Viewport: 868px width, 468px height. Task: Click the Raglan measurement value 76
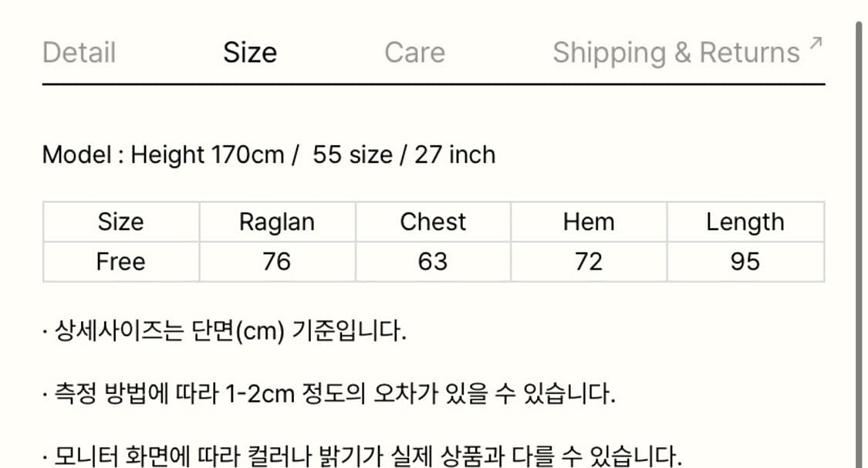[278, 261]
